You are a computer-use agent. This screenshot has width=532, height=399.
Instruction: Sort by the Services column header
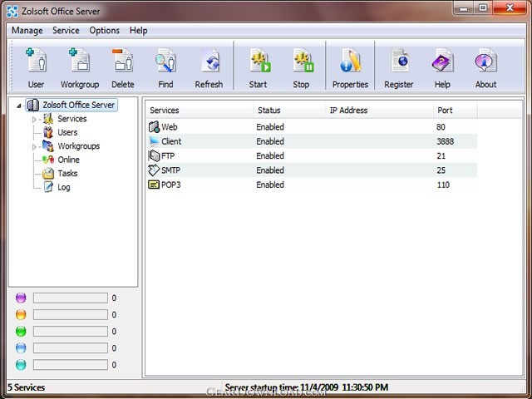(200, 111)
